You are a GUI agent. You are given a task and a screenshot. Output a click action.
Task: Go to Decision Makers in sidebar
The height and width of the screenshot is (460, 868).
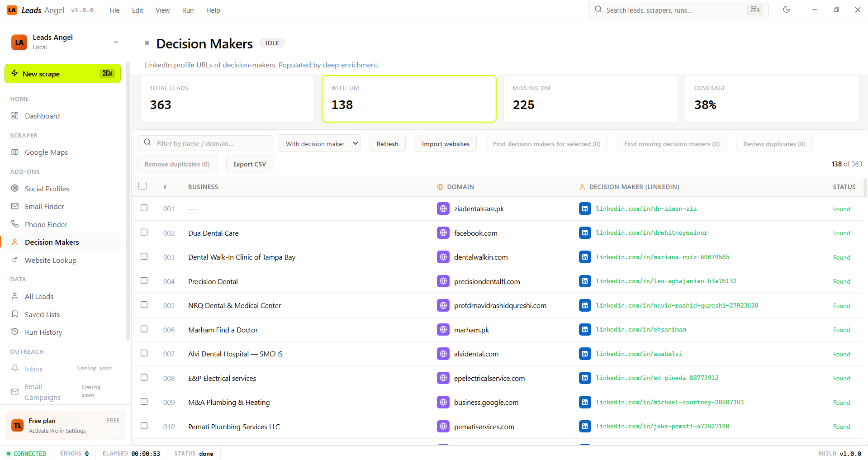point(63,242)
